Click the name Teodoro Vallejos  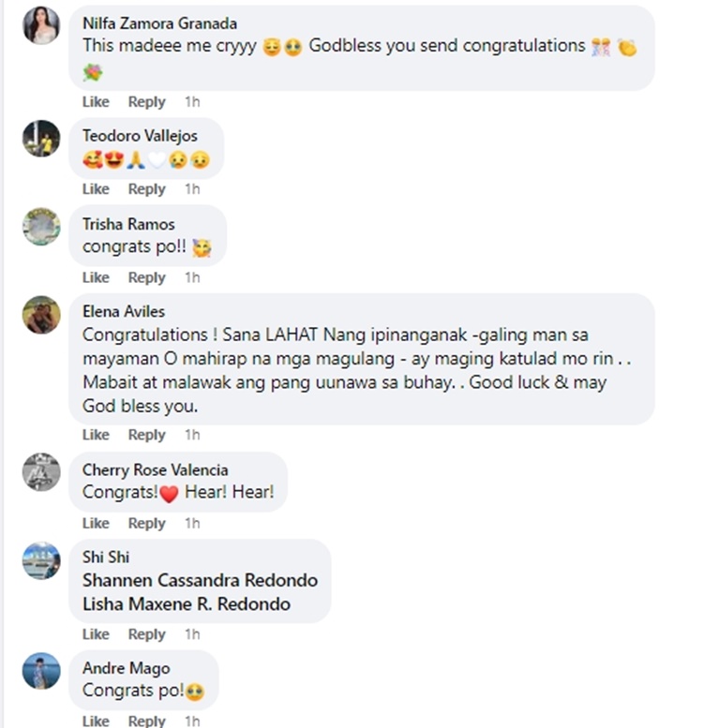(140, 136)
